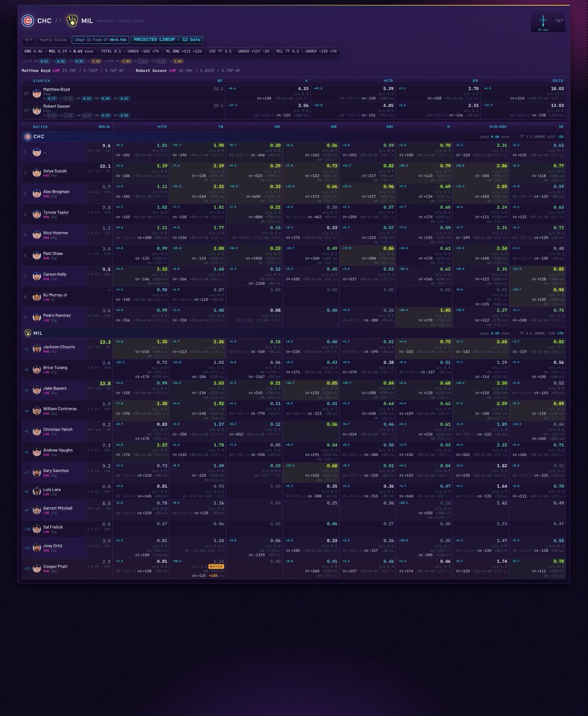Click the OUTS column header in the starter table
588x716 pixels.
pos(558,80)
